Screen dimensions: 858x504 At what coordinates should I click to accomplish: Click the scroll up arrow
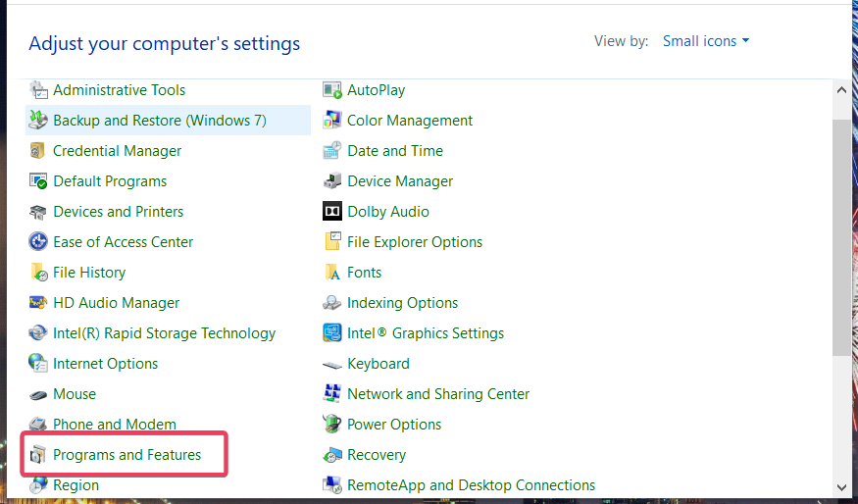(x=841, y=90)
